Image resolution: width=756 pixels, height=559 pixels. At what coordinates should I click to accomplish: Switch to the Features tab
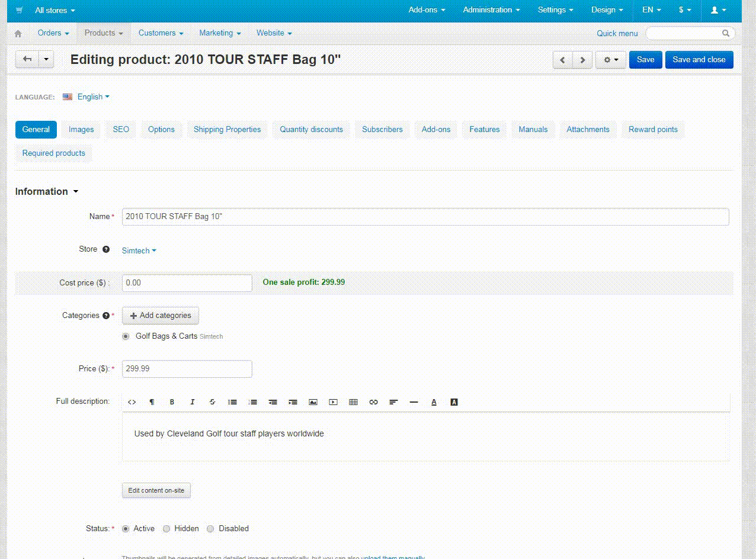tap(485, 130)
